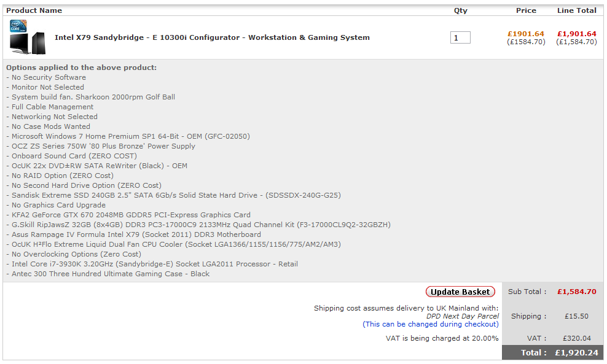Click the Sub Total value £1,584.70
Screen dimensions: 607x364
point(577,292)
